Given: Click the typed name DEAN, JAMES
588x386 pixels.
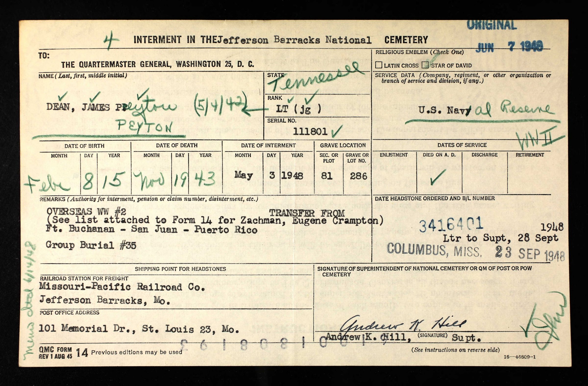Looking at the screenshot, I should pyautogui.click(x=78, y=107).
